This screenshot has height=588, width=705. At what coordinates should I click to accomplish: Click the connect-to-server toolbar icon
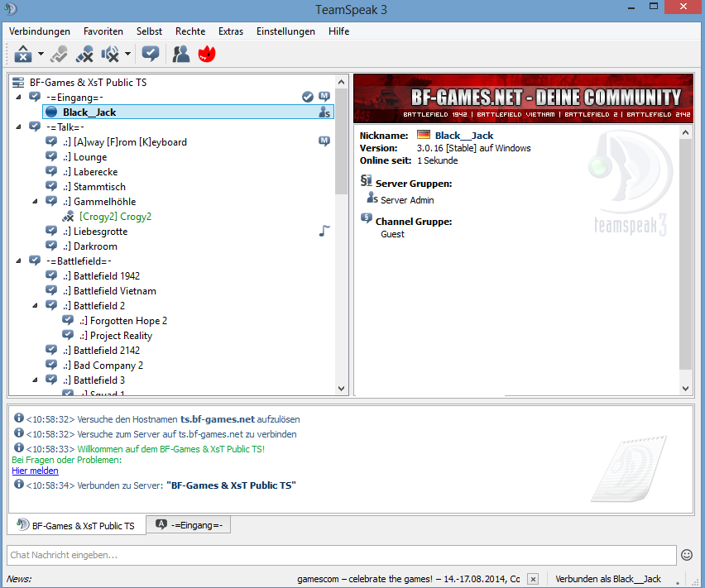coord(23,54)
